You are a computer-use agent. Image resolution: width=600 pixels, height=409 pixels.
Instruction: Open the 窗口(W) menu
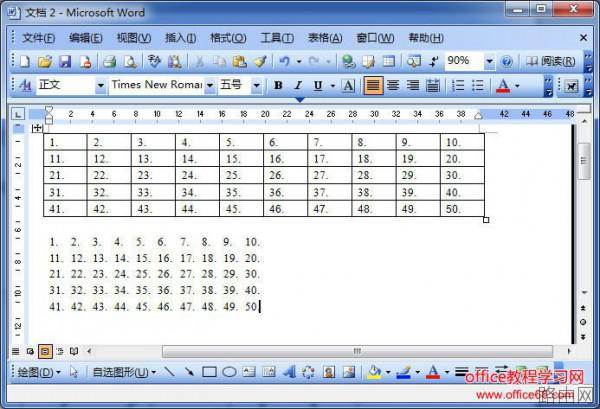[375, 38]
